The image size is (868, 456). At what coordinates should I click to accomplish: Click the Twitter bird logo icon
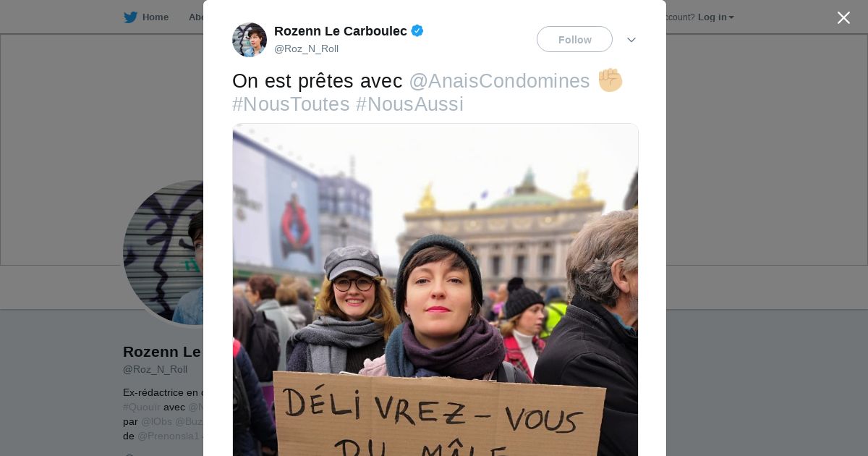tap(130, 17)
